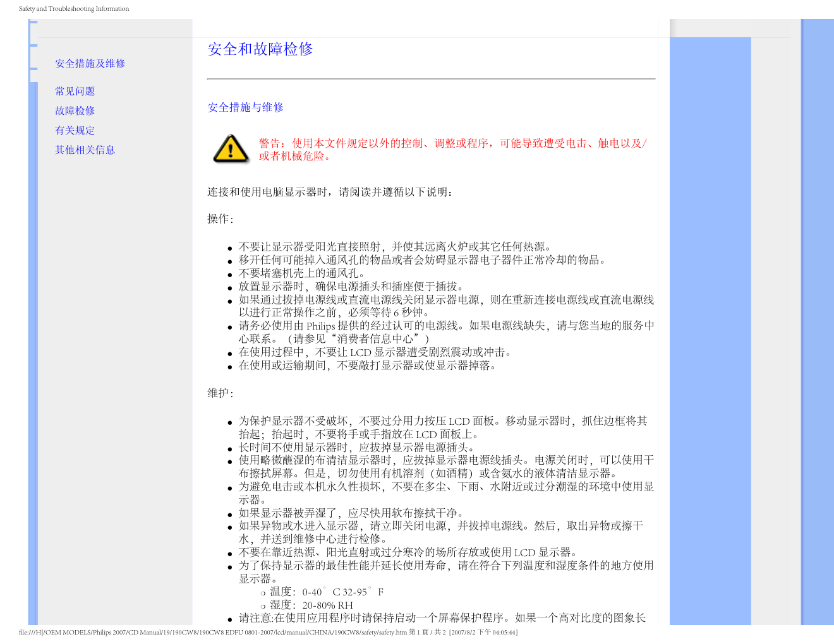Viewport: 834px width, 644px height.
Task: Click the bullet about 不要堵塞机壳上的通风孔
Action: pyautogui.click(x=301, y=273)
